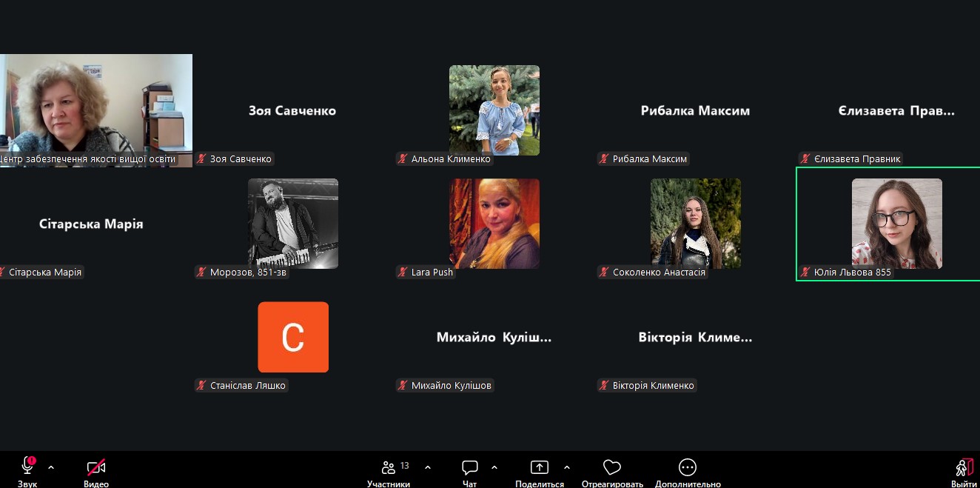Click muted mic icon beside Зоя Савченко label
Image resolution: width=980 pixels, height=488 pixels.
point(201,159)
